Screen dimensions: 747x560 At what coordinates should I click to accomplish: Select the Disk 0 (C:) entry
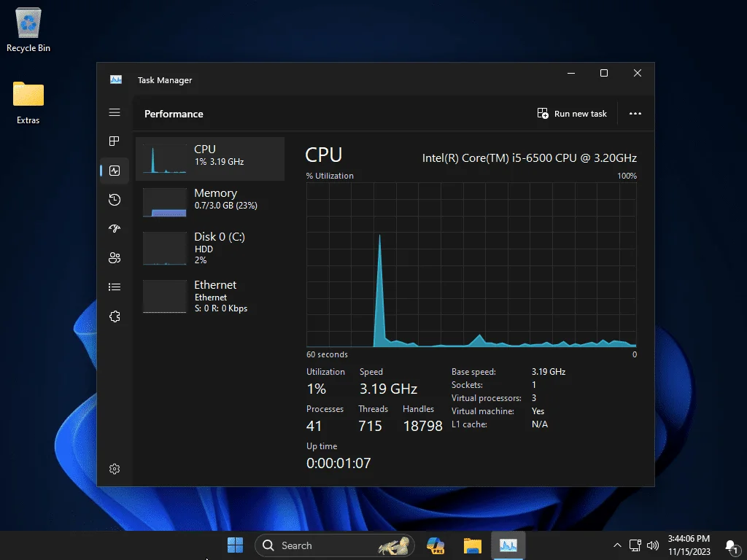coord(210,248)
